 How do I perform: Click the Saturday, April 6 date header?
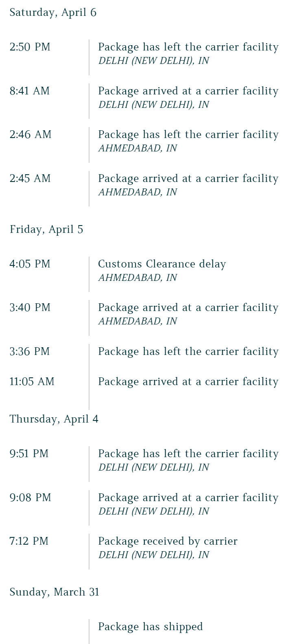[53, 13]
